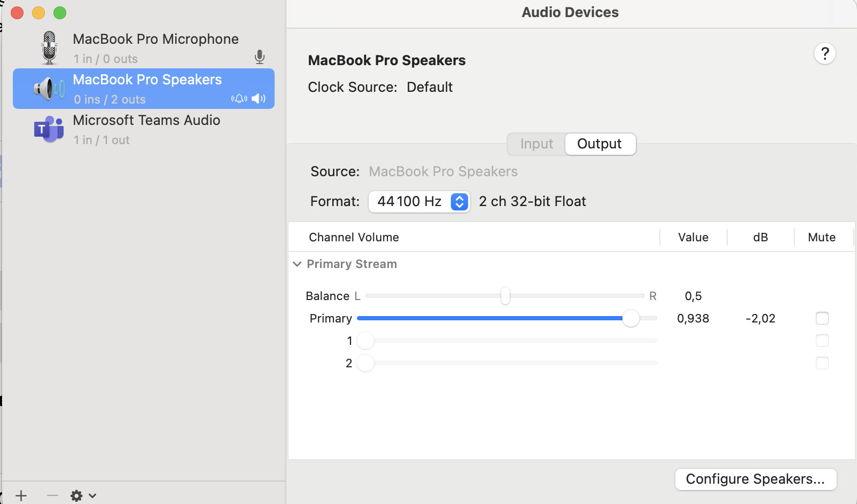Screen dimensions: 857x504
Task: Click the Microsoft Teams Audio icon
Action: point(49,129)
